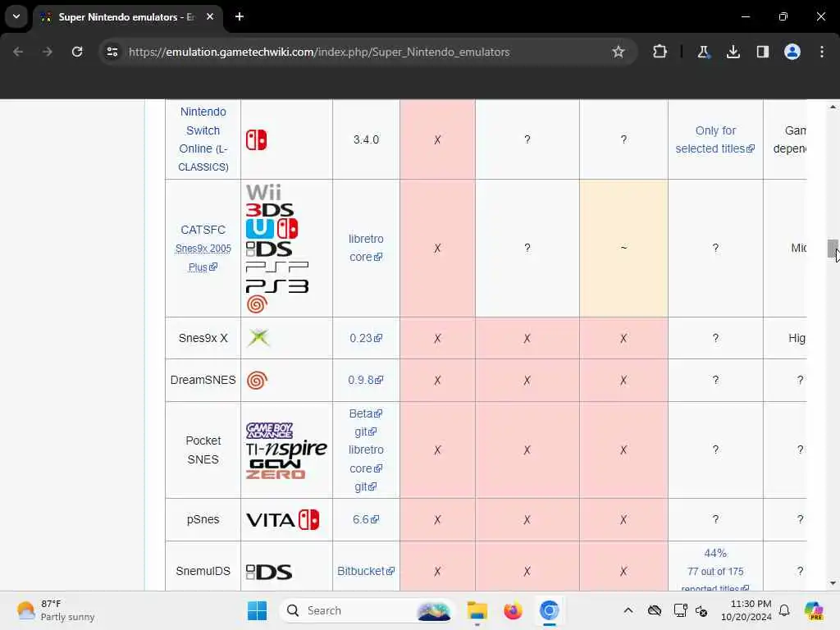
Task: Open the Nintendo Switch Online link
Action: (203, 139)
